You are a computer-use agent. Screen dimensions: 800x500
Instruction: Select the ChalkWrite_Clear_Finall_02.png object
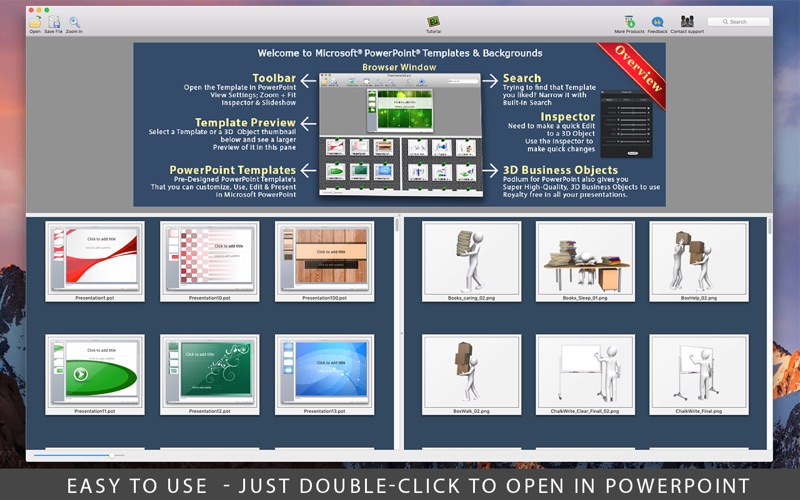[585, 374]
